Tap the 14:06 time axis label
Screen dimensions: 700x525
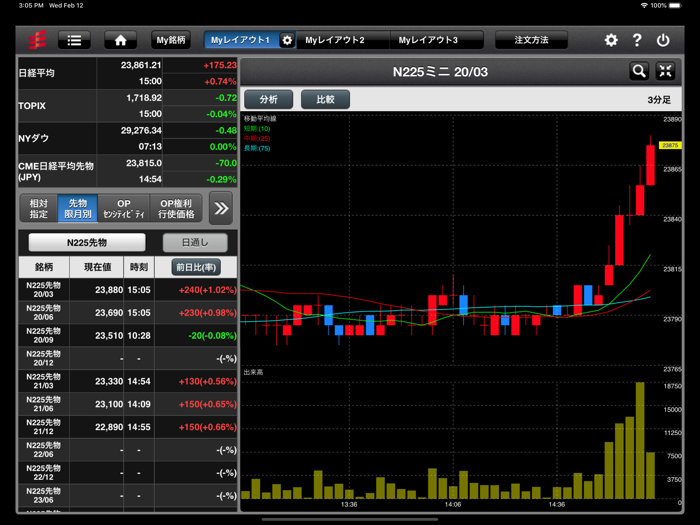coord(453,504)
